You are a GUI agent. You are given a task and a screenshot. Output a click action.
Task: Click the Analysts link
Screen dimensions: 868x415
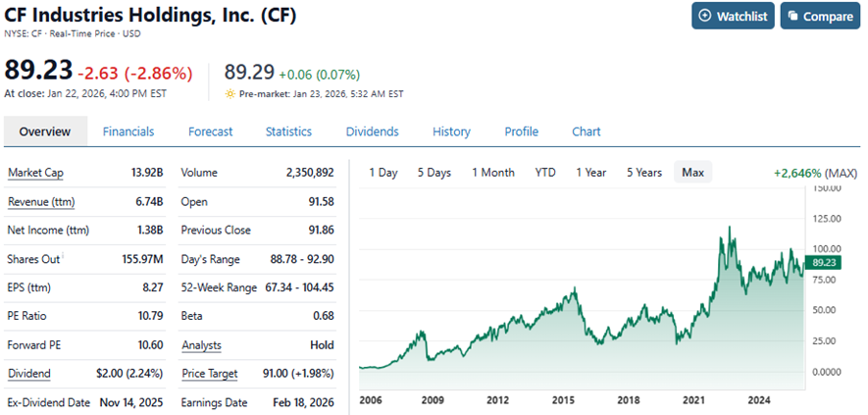pos(201,345)
